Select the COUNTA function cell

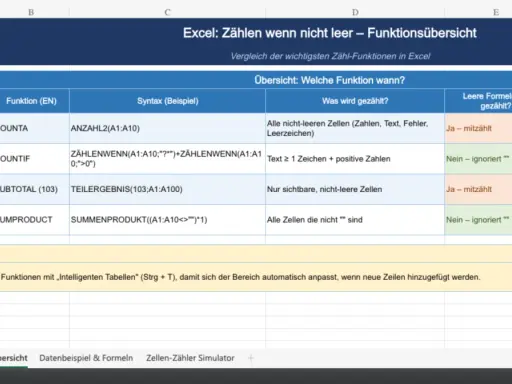[35, 128]
